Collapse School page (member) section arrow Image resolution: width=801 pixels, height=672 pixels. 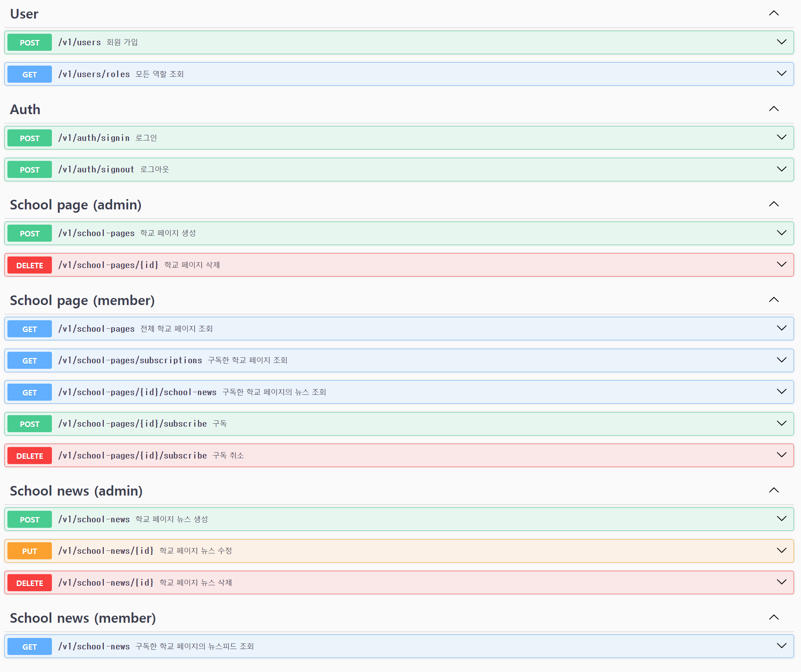pos(773,300)
